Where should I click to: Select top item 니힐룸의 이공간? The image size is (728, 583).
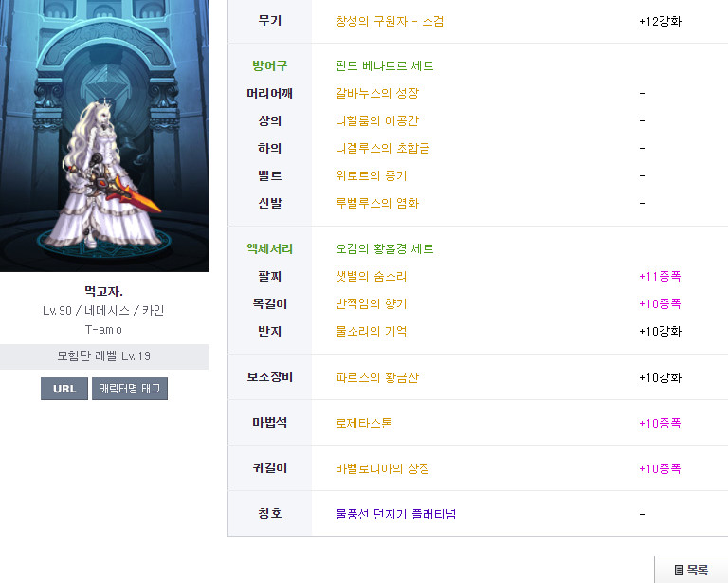[376, 121]
